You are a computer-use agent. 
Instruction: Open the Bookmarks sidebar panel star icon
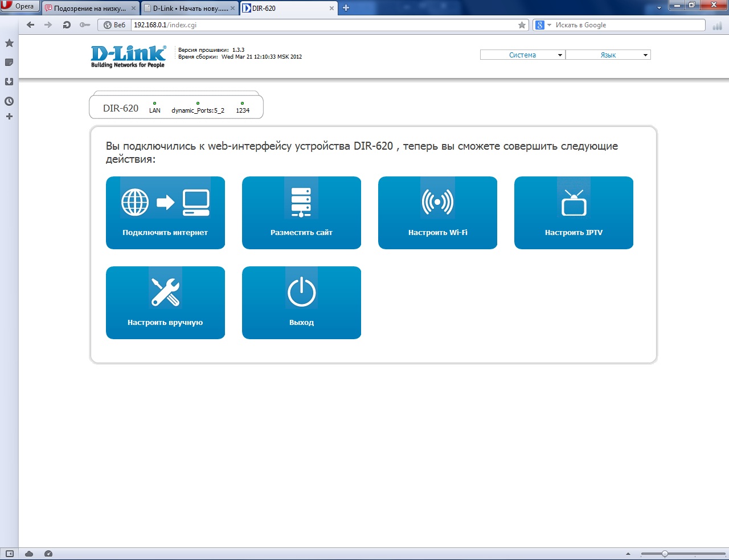click(9, 43)
